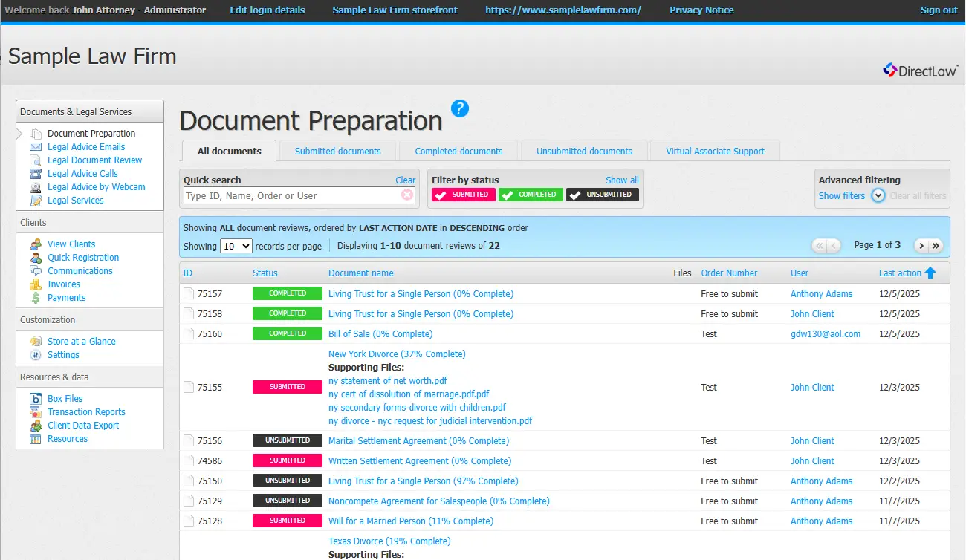Select the Legal Advice Calls telephone icon

[x=35, y=173]
